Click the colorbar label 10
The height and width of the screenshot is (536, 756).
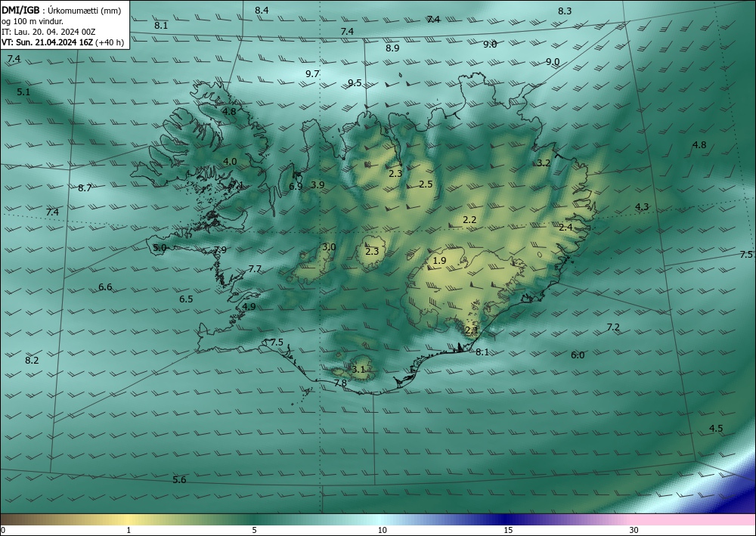coord(382,530)
